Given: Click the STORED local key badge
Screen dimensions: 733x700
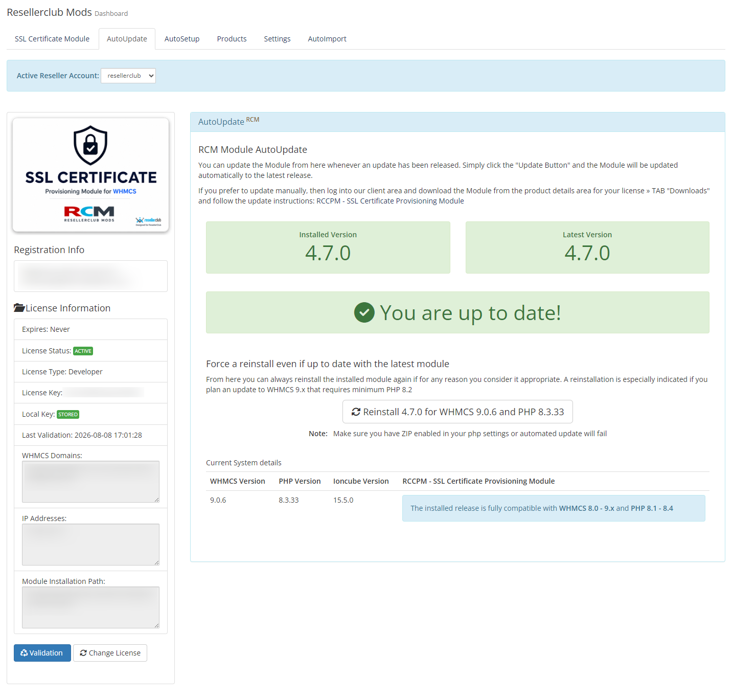Looking at the screenshot, I should click(x=68, y=415).
